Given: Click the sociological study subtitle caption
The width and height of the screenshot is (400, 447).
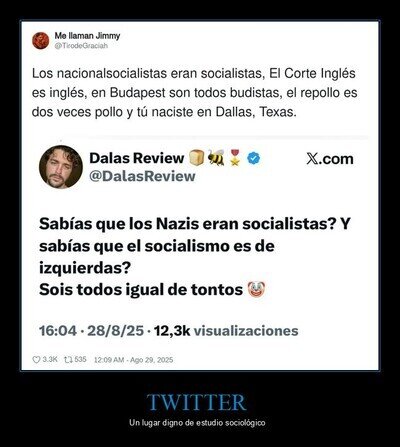Looking at the screenshot, I should click(x=197, y=423).
